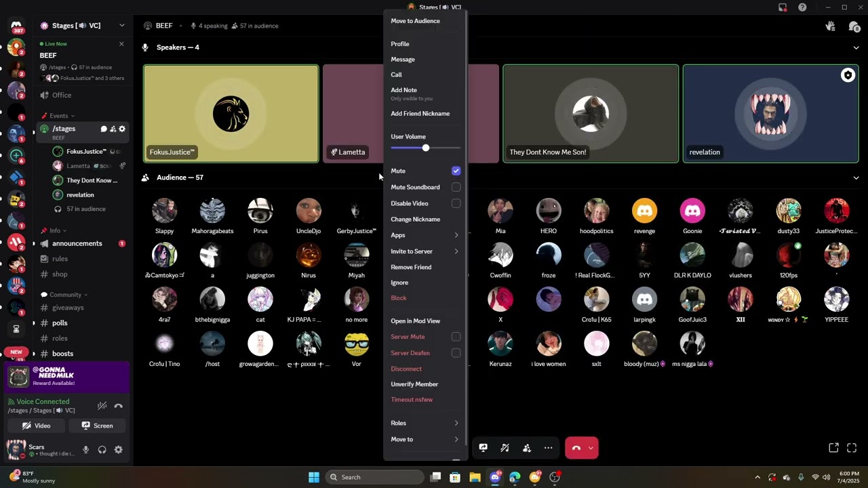Screen dimensions: 868x488
Task: Disconnect using voice panel hang-up icon
Action: click(119, 406)
